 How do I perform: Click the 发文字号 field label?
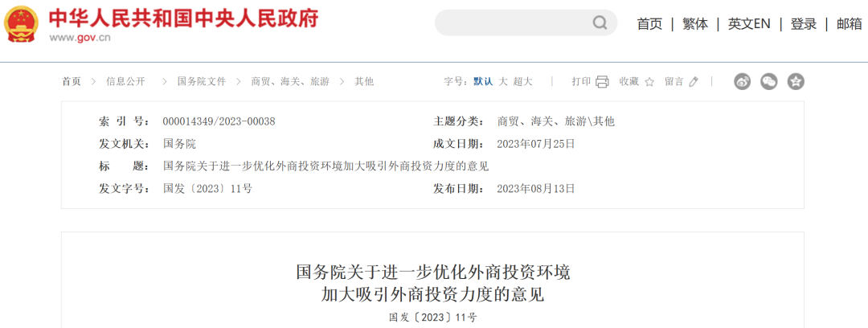coord(125,189)
